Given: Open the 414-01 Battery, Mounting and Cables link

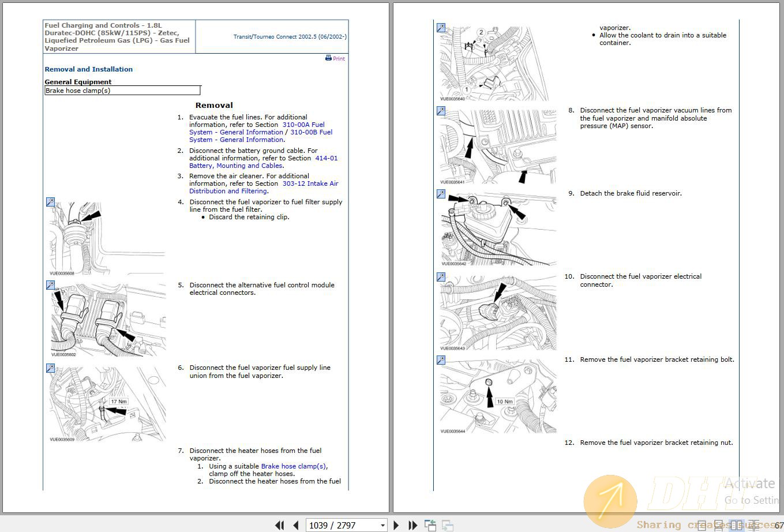Looking at the screenshot, I should [264, 162].
